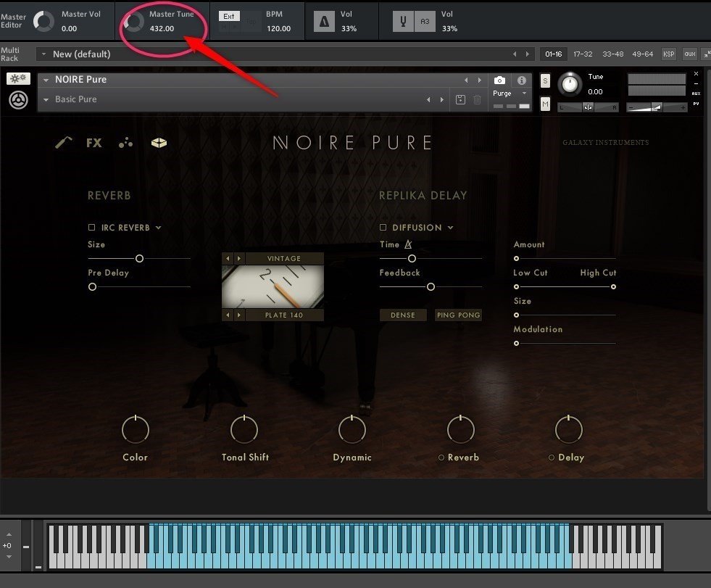Click the camera snapshot icon in the instrument header
The width and height of the screenshot is (711, 588).
click(499, 81)
